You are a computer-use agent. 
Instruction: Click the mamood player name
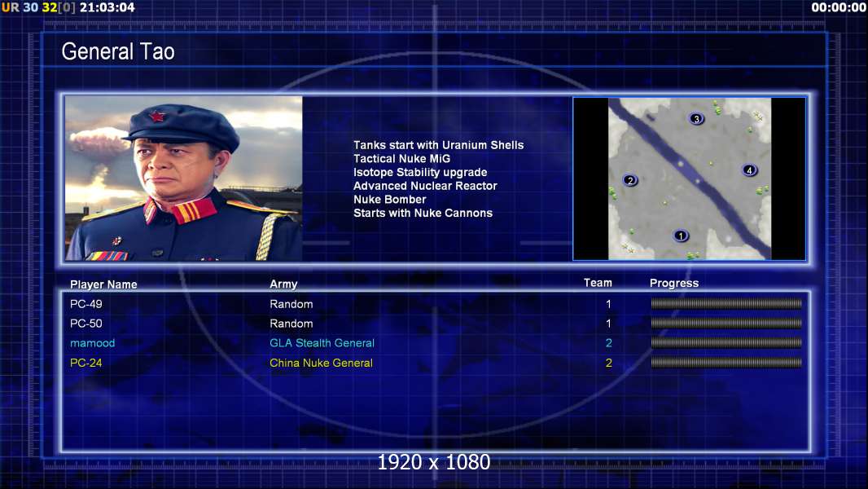93,343
